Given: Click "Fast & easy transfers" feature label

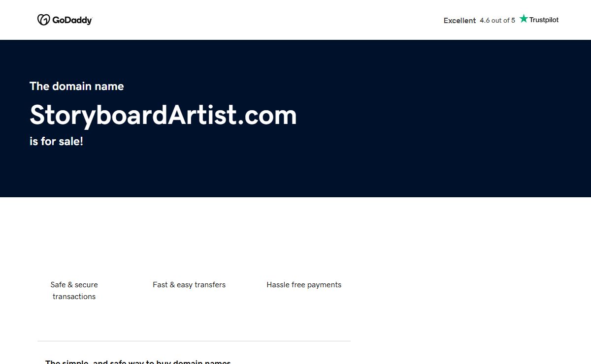Looking at the screenshot, I should [189, 285].
